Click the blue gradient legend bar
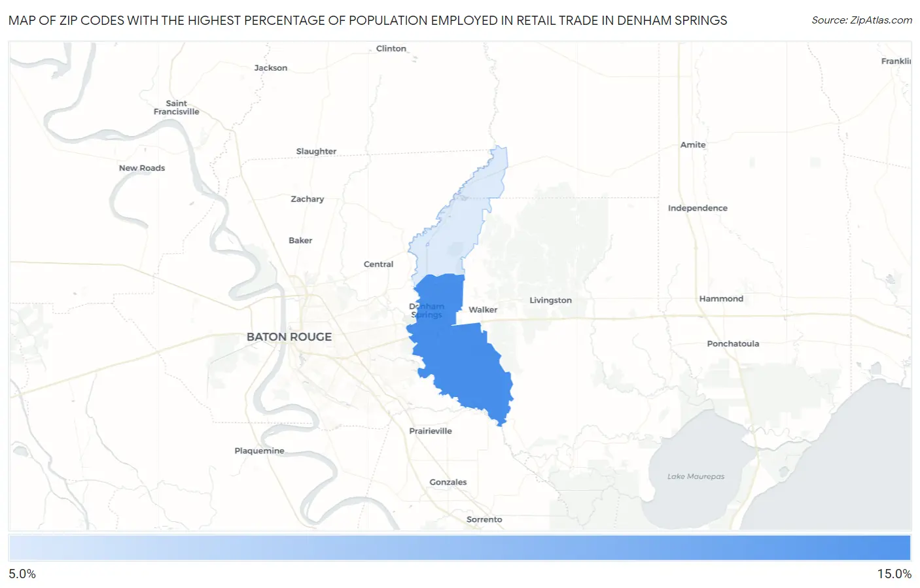This screenshot has height=588, width=920. pyautogui.click(x=460, y=547)
